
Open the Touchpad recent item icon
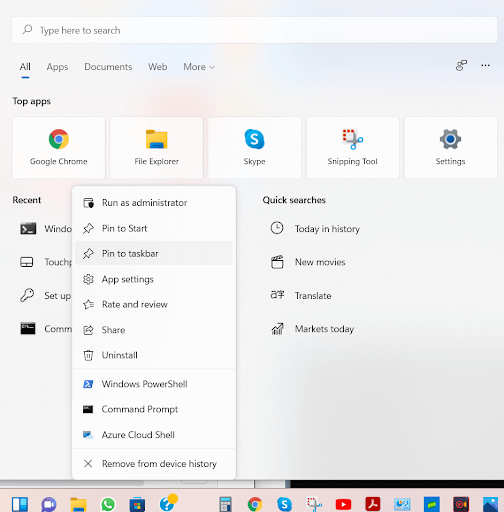27,262
